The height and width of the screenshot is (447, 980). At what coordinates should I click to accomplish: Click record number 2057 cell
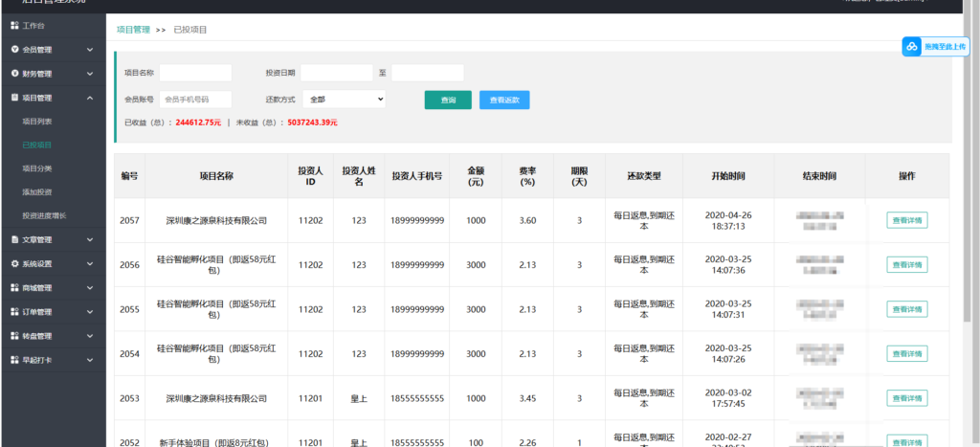129,221
